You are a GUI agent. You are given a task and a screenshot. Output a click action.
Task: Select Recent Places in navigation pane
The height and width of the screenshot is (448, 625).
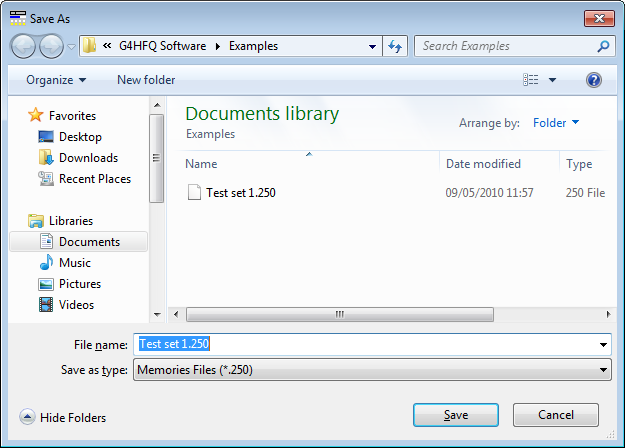94,179
